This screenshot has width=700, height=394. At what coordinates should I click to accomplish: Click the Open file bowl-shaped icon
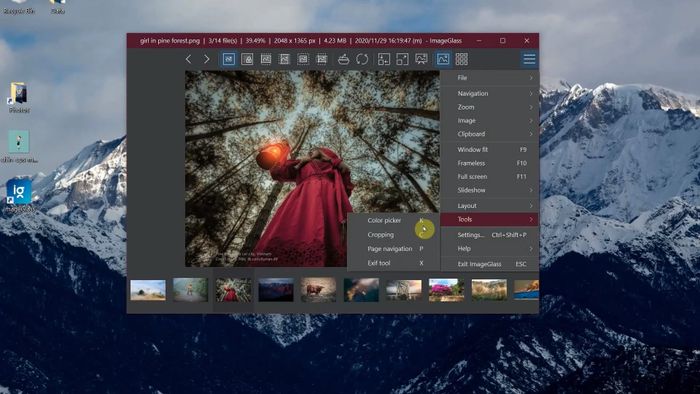point(343,59)
